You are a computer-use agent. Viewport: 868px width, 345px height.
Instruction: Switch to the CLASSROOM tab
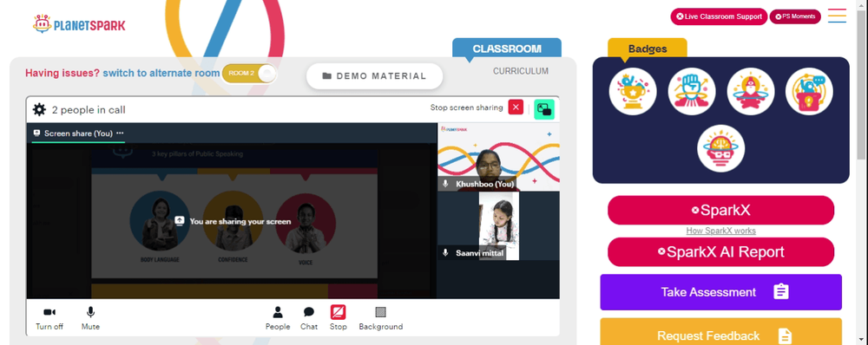pos(507,48)
